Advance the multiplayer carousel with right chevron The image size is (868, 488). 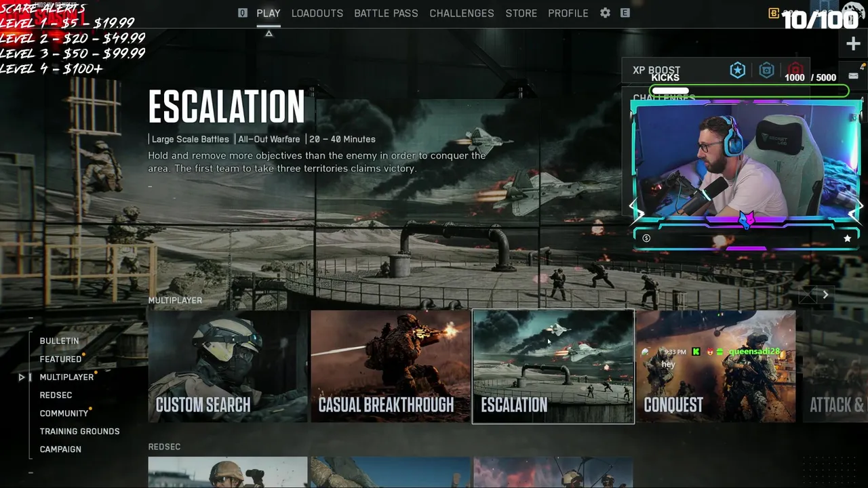pos(825,295)
